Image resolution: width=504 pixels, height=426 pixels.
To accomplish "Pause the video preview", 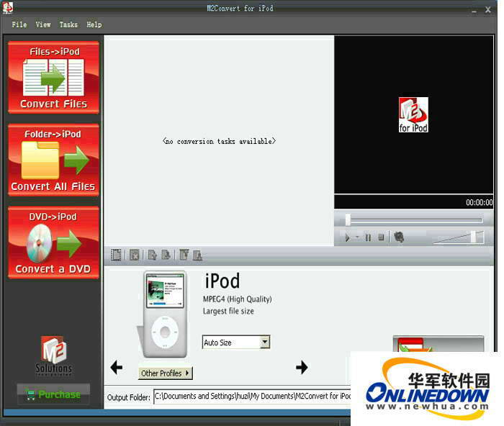I will (368, 237).
